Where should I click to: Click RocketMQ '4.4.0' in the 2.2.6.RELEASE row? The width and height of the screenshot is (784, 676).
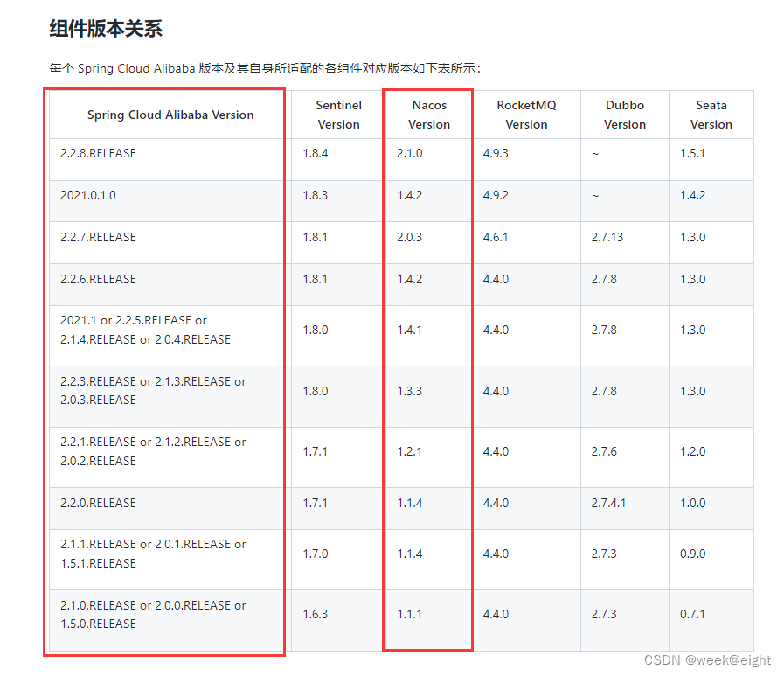pos(496,279)
